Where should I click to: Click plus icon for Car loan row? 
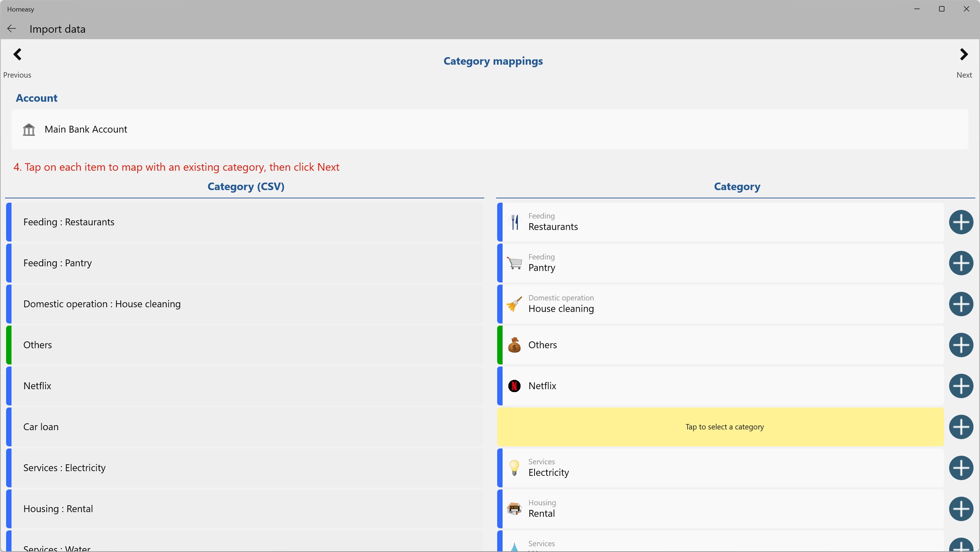[x=961, y=427]
